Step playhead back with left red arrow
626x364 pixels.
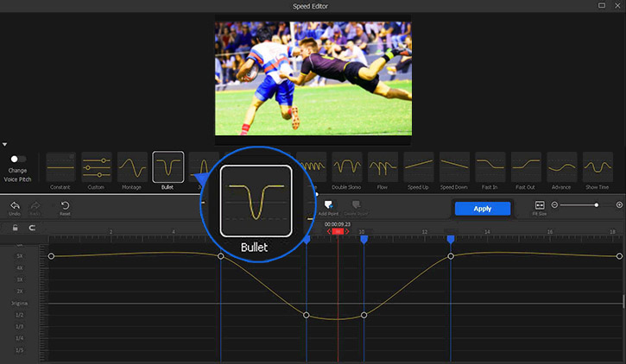point(329,232)
